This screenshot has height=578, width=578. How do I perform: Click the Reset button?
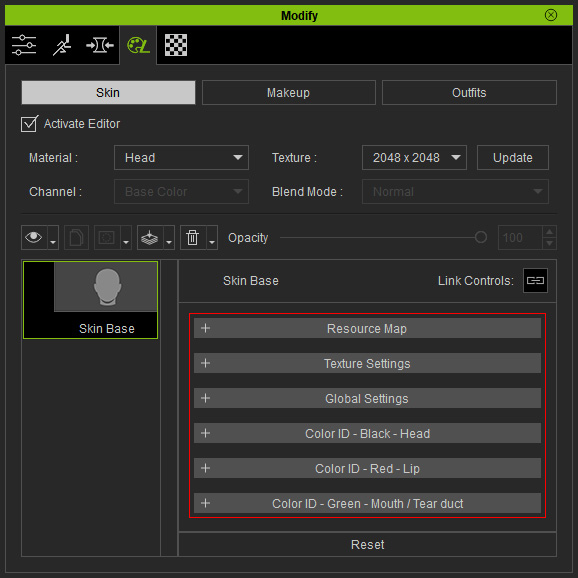pyautogui.click(x=367, y=544)
